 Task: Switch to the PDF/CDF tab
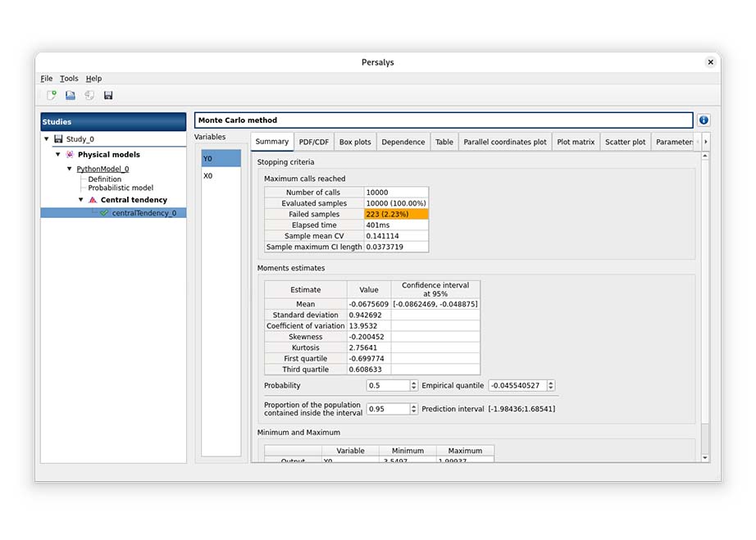point(314,142)
